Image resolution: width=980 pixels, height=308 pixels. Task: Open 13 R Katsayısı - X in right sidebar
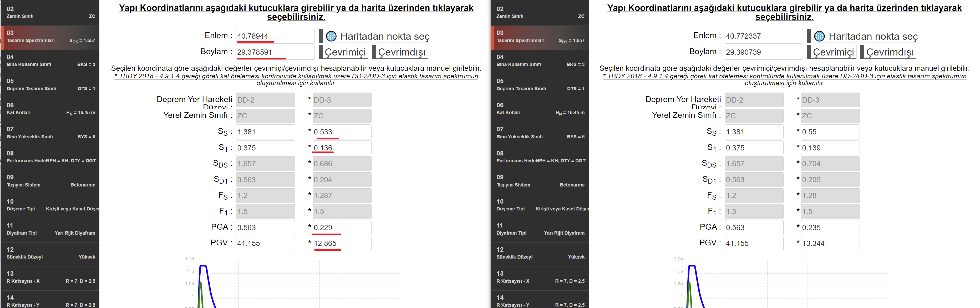pos(540,278)
